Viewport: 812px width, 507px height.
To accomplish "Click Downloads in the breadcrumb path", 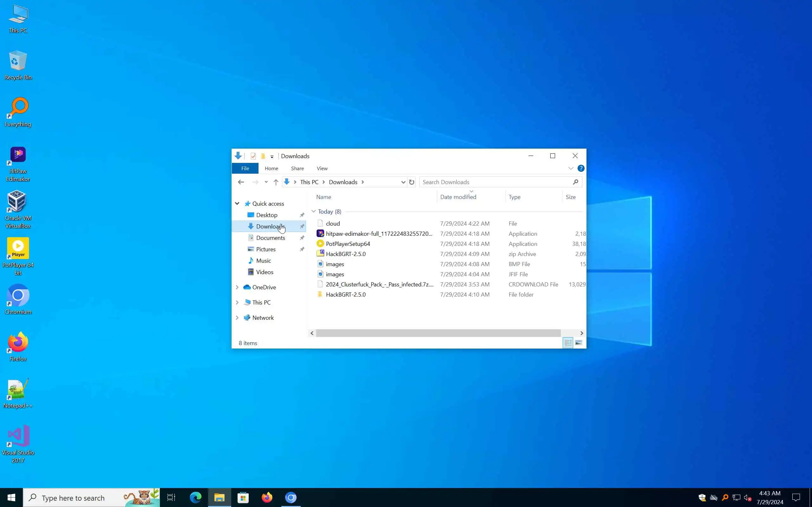I will point(343,182).
